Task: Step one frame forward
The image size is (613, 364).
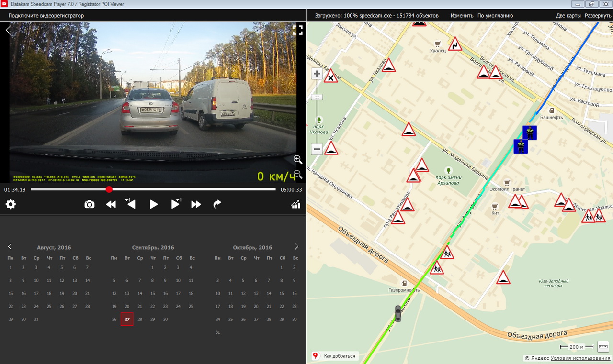Action: click(176, 204)
